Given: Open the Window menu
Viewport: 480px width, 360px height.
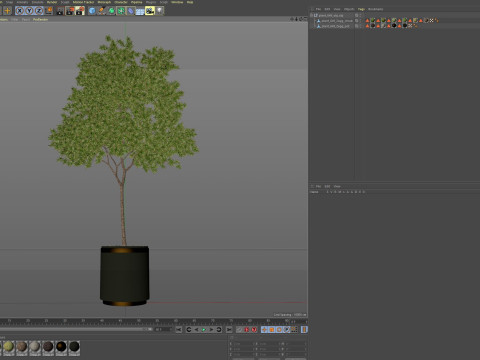Looking at the screenshot, I should (x=177, y=2).
